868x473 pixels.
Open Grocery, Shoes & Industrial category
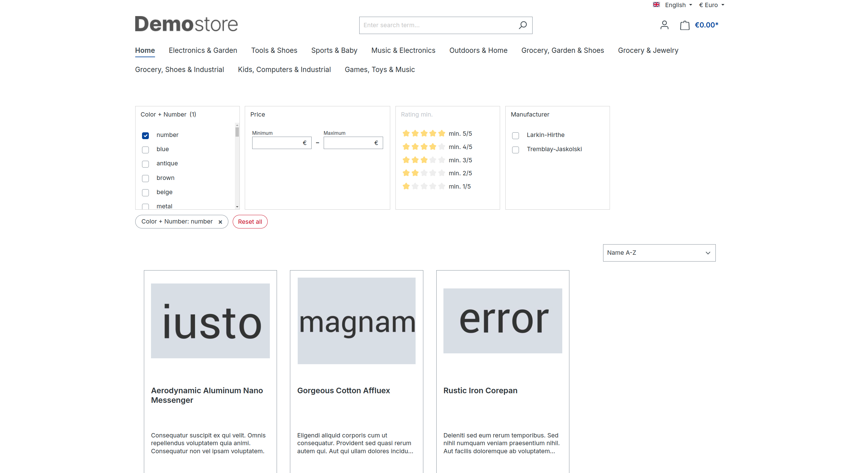coord(179,70)
